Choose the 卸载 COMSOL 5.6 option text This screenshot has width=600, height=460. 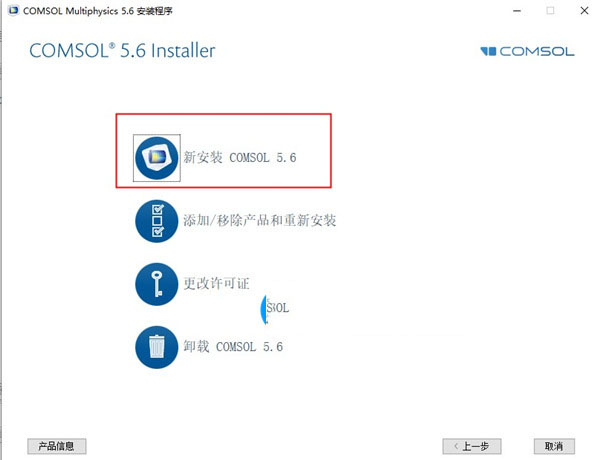(x=233, y=347)
